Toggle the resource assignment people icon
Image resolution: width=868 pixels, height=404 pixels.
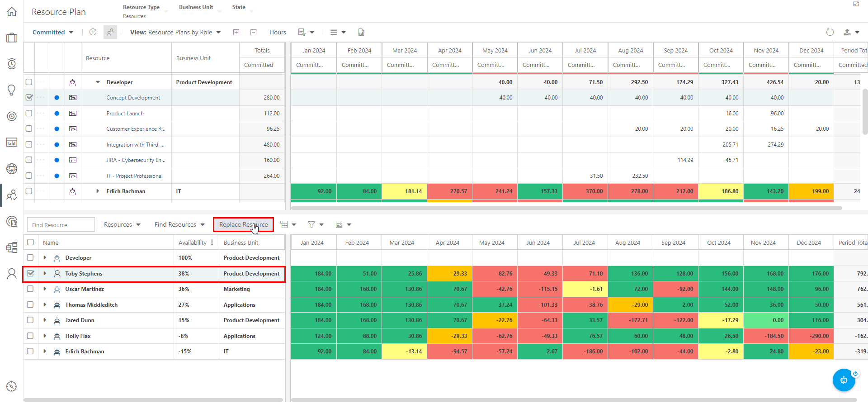110,32
